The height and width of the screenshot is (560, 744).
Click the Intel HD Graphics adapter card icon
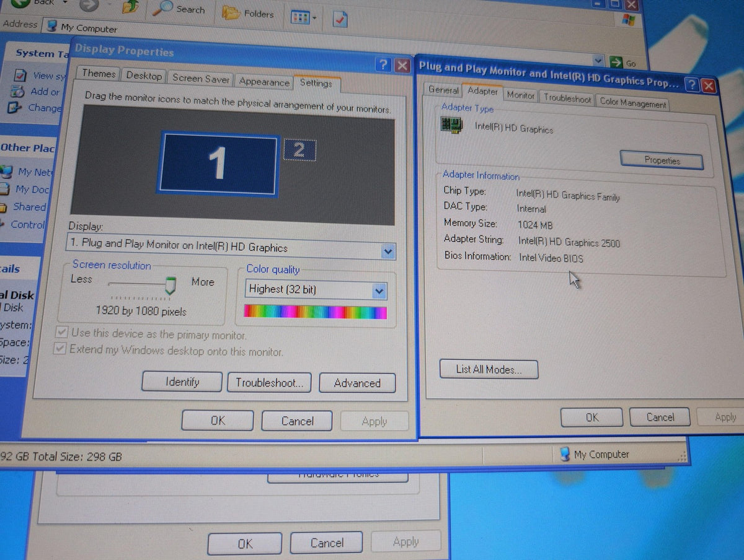[x=451, y=125]
